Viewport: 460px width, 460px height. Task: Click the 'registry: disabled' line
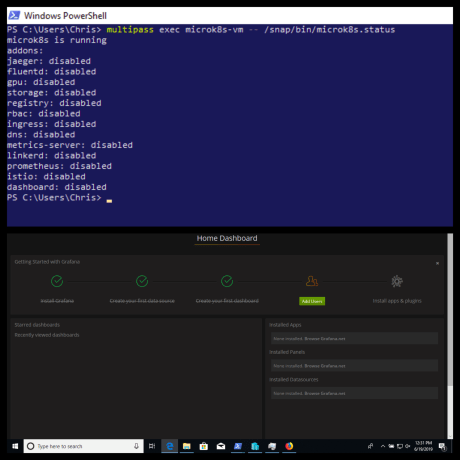pos(54,103)
